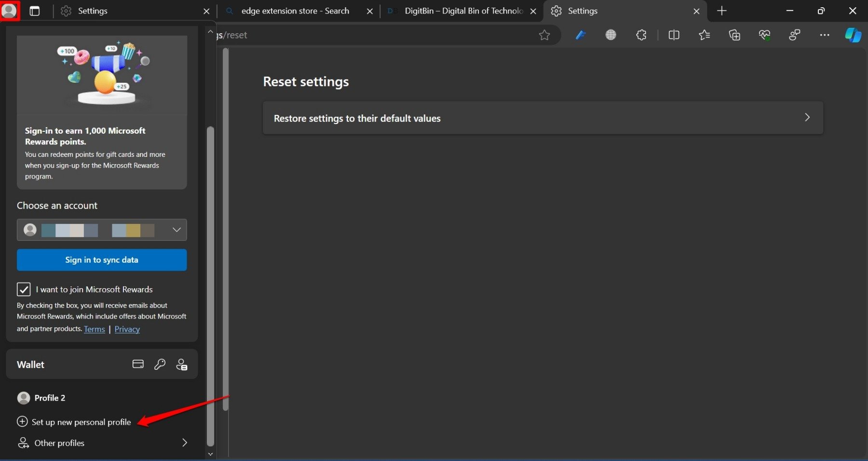Launch the Copilot sidebar icon
This screenshot has width=868, height=461.
(x=853, y=35)
